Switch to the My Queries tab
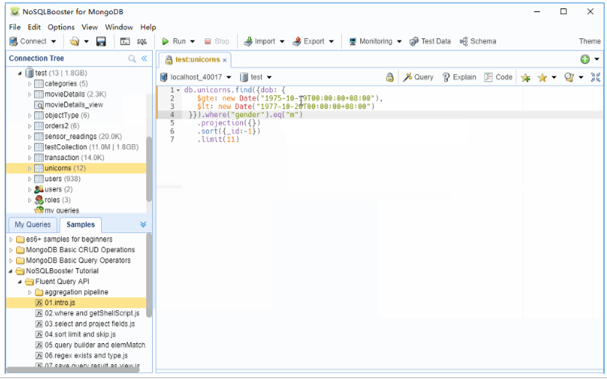 33,225
